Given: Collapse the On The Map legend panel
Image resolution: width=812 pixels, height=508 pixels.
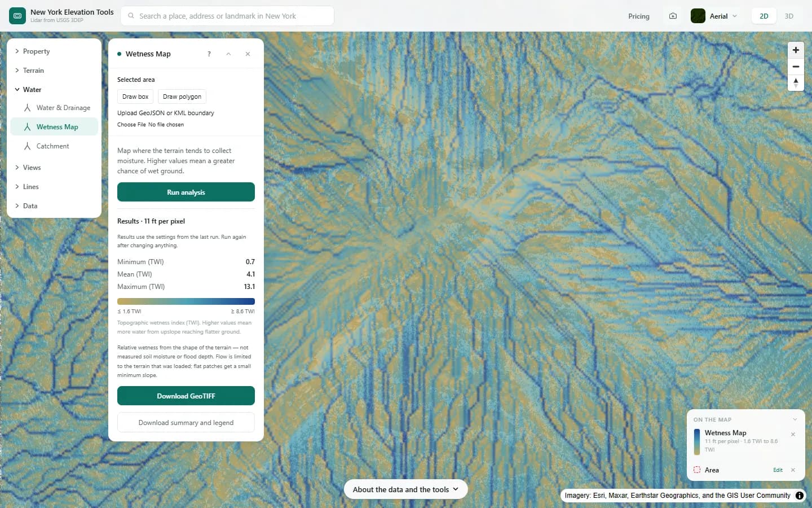Looking at the screenshot, I should 795,419.
